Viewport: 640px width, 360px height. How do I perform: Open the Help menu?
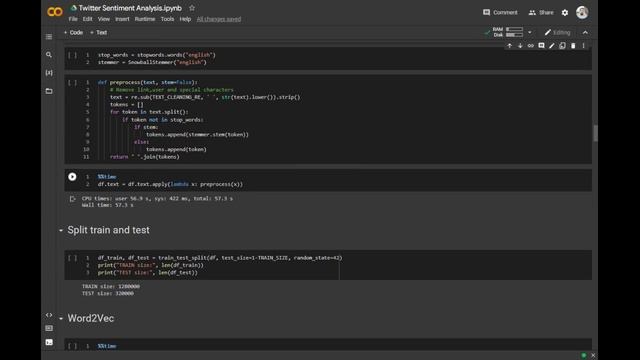click(x=185, y=19)
